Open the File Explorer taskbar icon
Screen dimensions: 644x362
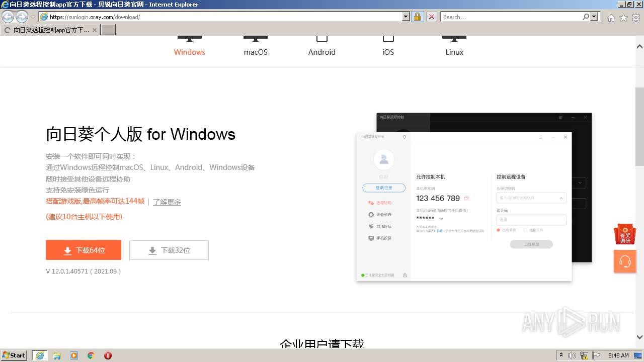click(x=57, y=355)
